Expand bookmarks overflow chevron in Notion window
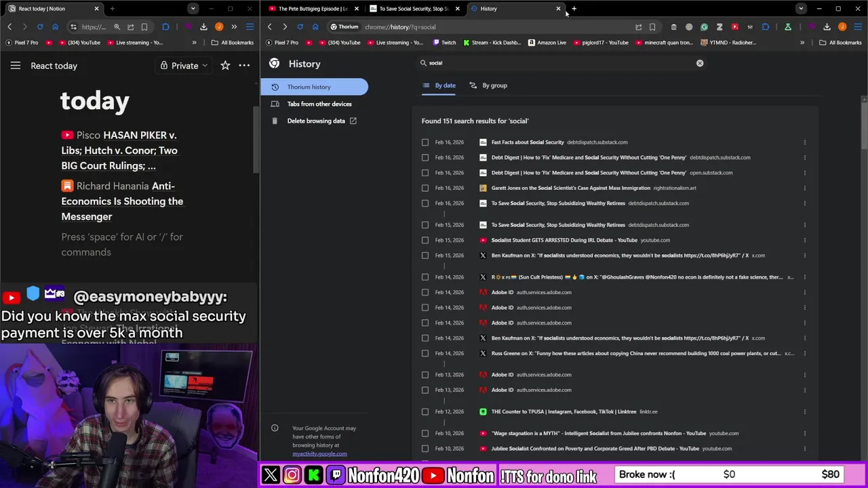The image size is (868, 488). (194, 42)
